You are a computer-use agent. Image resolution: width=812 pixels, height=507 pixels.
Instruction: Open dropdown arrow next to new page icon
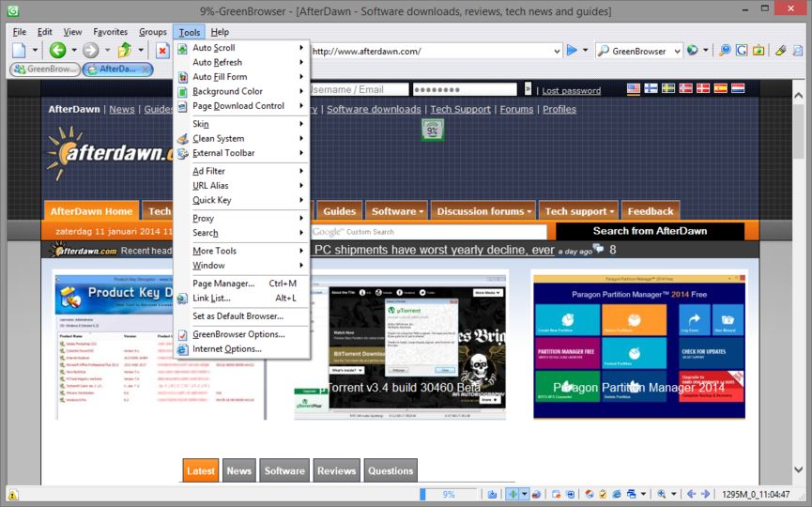[35, 51]
